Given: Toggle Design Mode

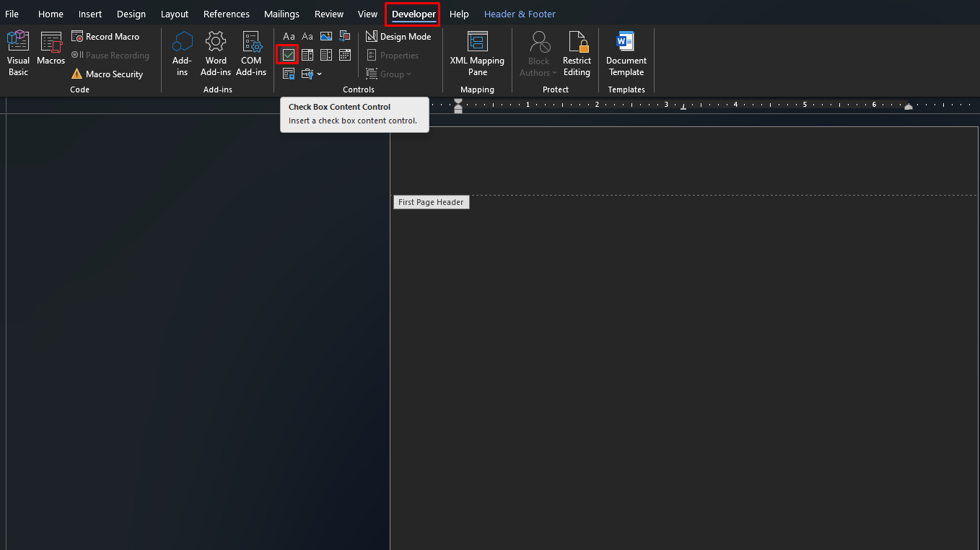Looking at the screenshot, I should pos(398,36).
